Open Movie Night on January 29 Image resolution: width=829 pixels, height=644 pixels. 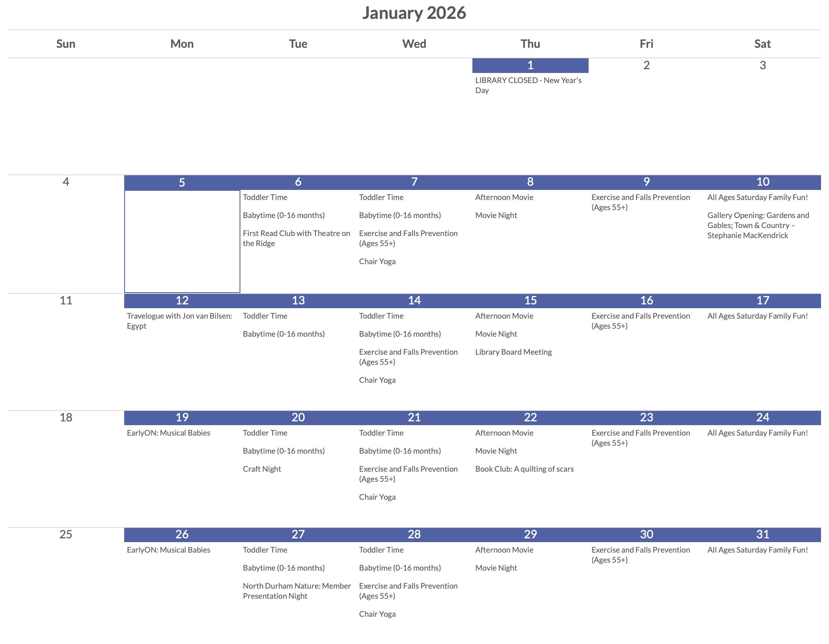[x=496, y=568]
